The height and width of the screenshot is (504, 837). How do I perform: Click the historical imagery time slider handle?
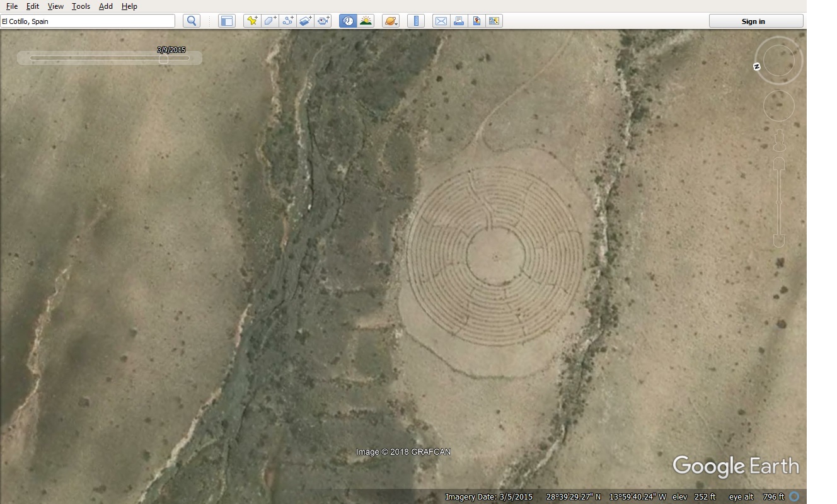click(163, 59)
